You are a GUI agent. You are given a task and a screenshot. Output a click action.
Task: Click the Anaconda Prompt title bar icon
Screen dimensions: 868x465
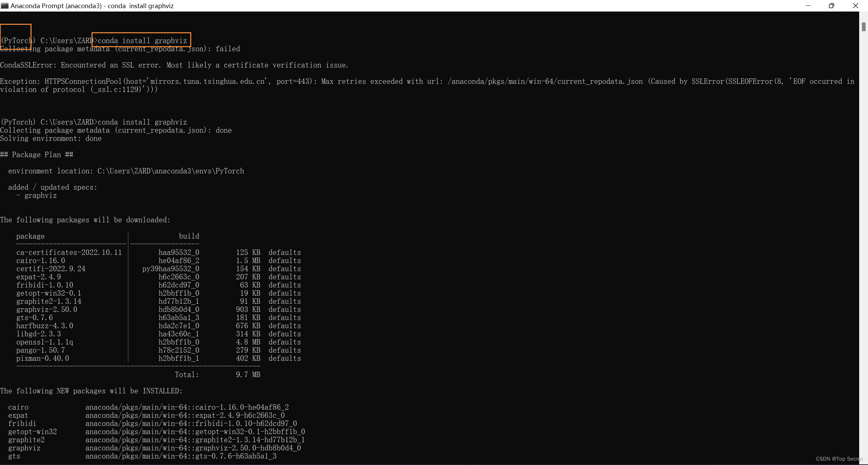pos(4,6)
